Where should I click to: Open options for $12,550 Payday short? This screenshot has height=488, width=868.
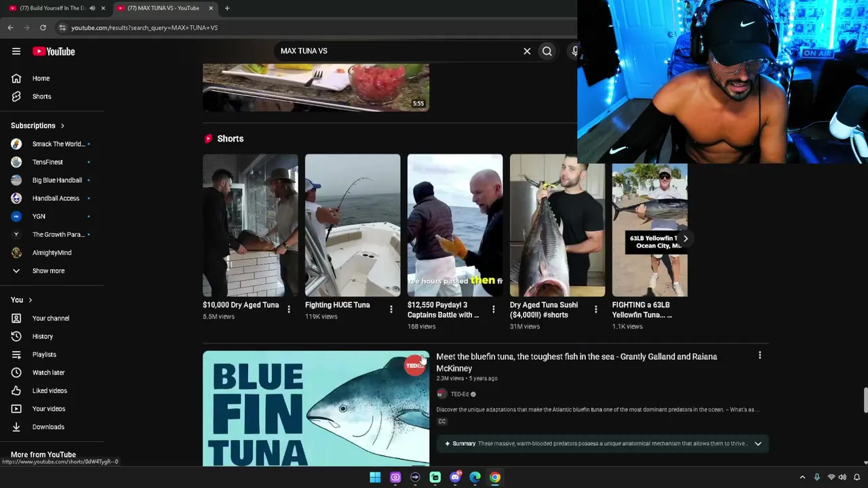(x=494, y=310)
